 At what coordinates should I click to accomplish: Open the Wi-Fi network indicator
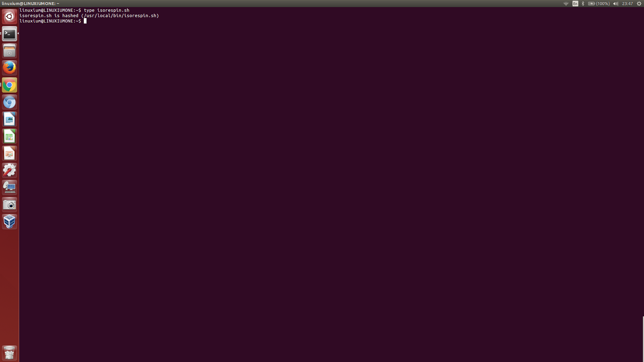pos(566,4)
